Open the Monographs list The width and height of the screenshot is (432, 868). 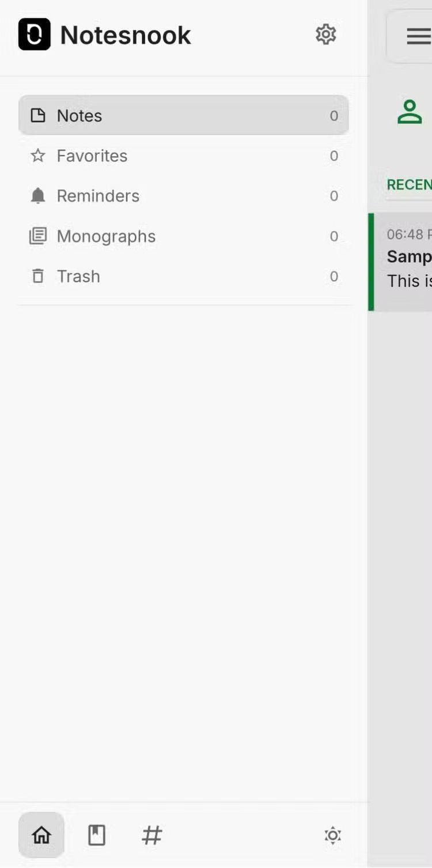(106, 236)
